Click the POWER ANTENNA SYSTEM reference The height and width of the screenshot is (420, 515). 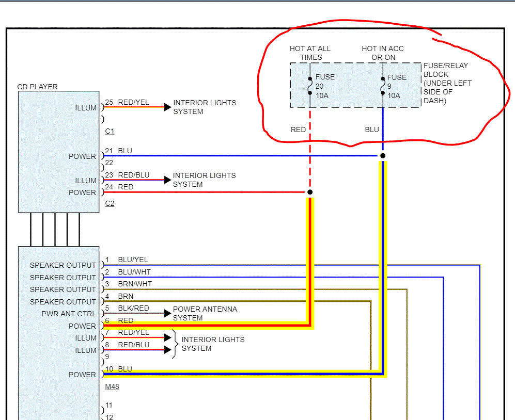pos(205,314)
